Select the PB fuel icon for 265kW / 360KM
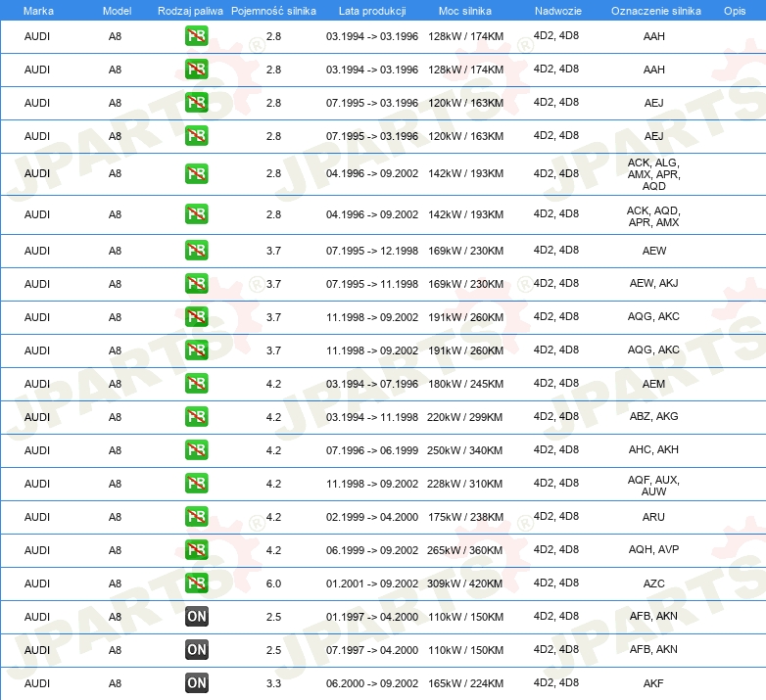 tap(196, 549)
